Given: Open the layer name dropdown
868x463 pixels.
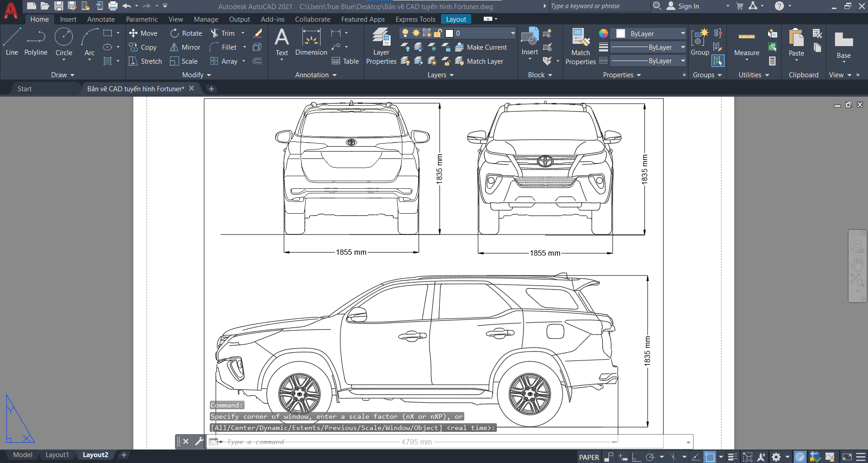Looking at the screenshot, I should (x=513, y=33).
